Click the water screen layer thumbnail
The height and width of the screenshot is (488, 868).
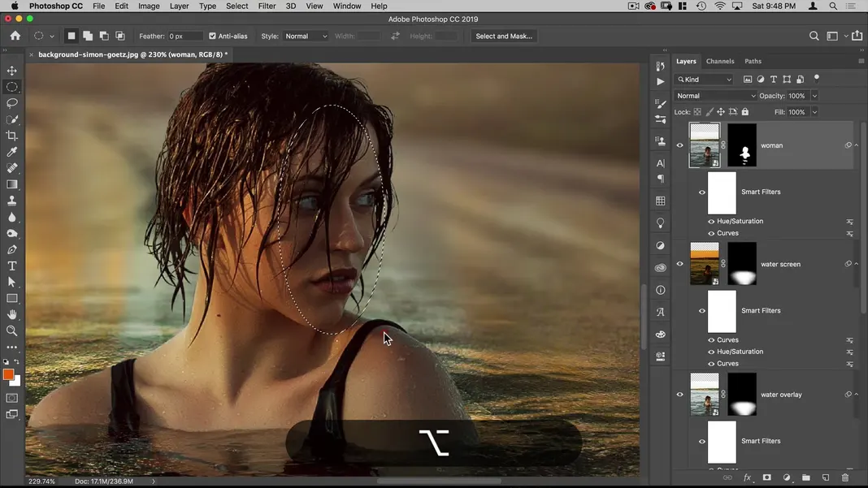click(x=705, y=264)
